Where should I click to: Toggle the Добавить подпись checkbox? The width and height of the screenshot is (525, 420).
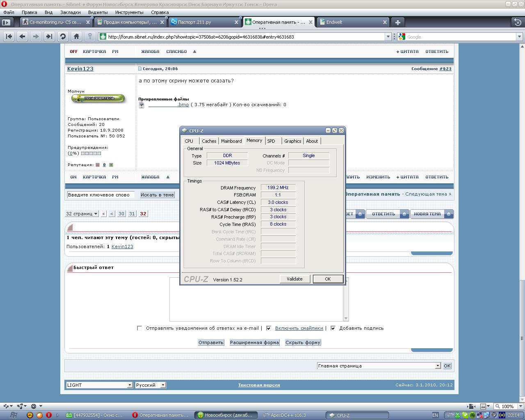coord(333,328)
